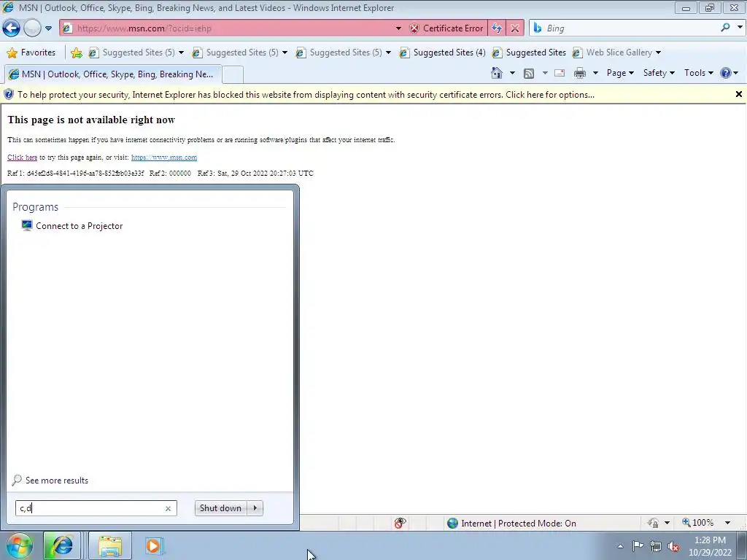Click the Add to Favorites bar star
Screen dimensions: 747x560
pyautogui.click(x=76, y=52)
